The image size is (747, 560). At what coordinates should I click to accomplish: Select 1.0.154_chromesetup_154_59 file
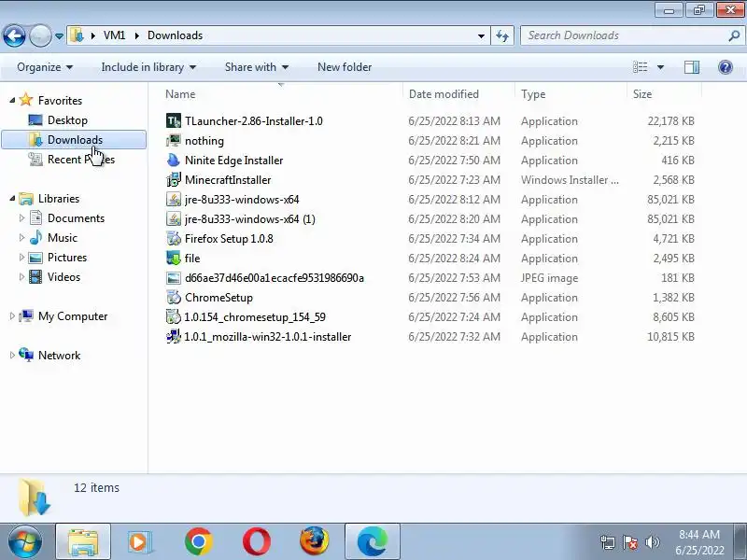255,317
